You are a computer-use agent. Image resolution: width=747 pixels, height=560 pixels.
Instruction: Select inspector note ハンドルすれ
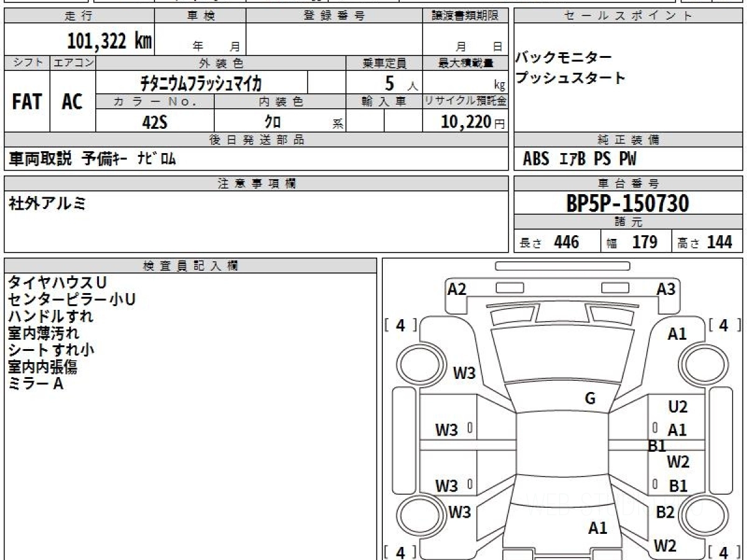coord(50,316)
